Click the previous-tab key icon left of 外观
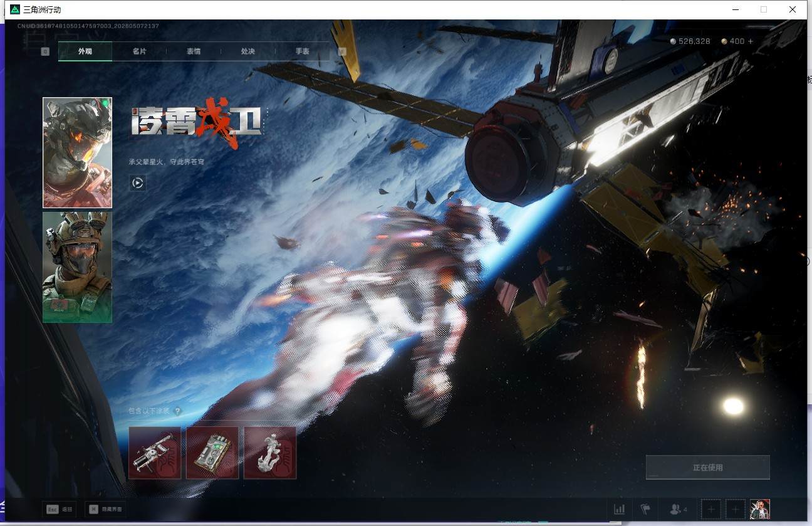The width and height of the screenshot is (812, 526). click(45, 51)
